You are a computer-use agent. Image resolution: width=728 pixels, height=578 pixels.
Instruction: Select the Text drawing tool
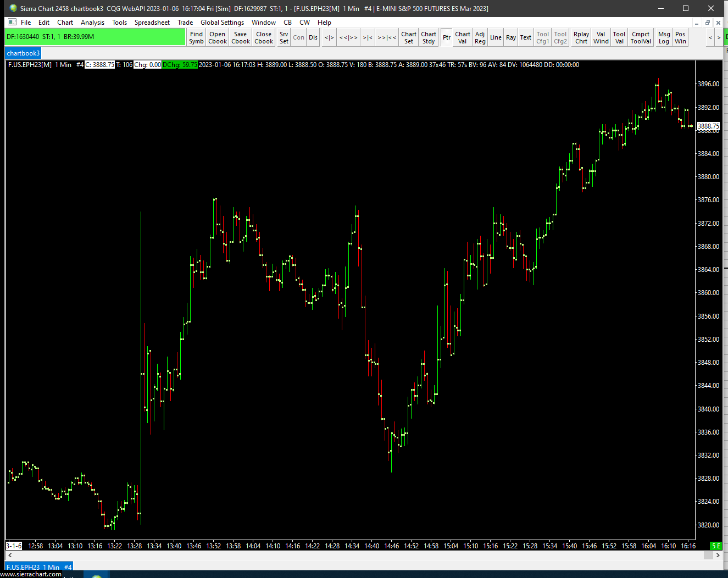pyautogui.click(x=526, y=37)
